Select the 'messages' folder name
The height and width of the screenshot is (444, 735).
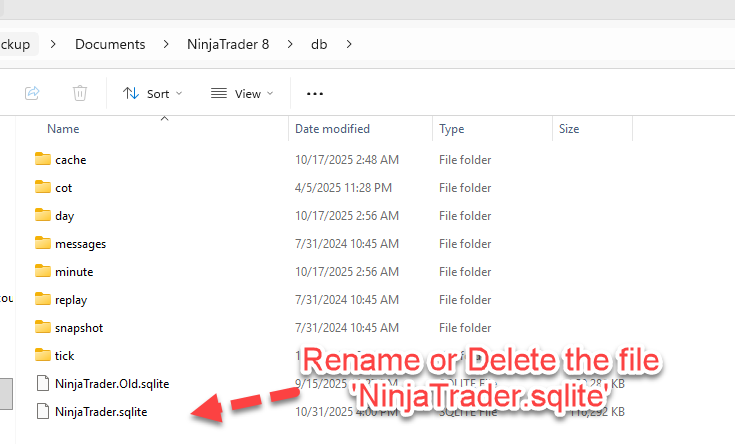pyautogui.click(x=81, y=244)
